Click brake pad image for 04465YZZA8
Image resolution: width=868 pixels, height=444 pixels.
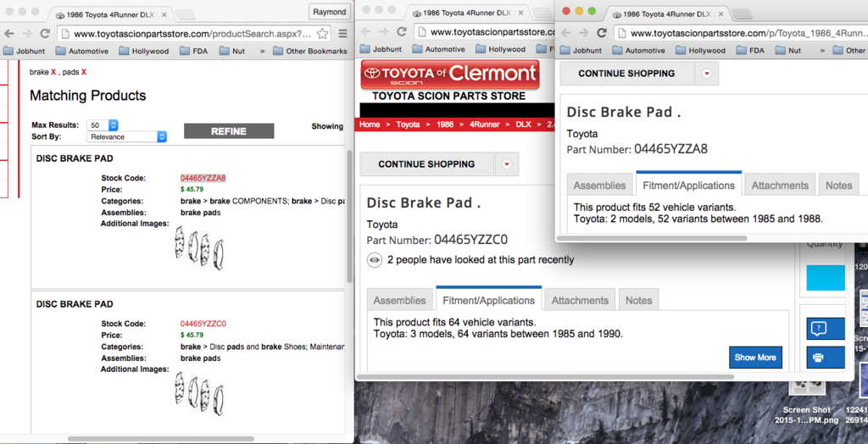tap(199, 248)
